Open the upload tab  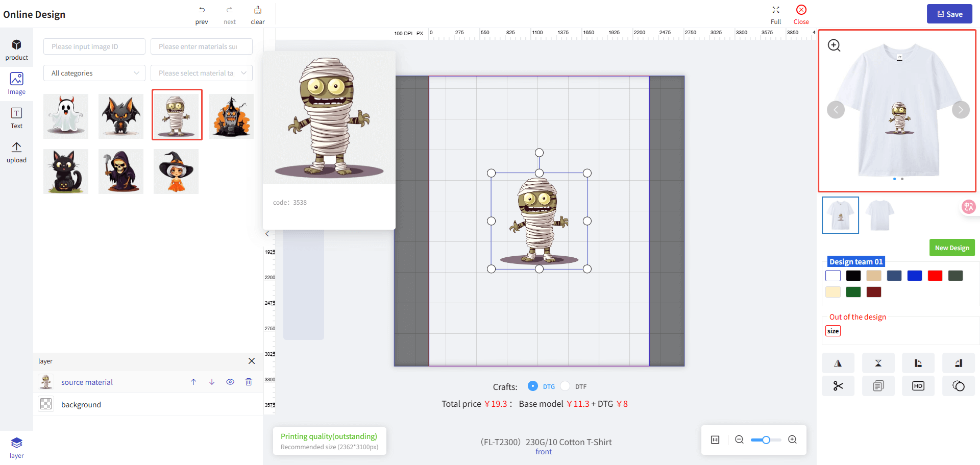(16, 152)
